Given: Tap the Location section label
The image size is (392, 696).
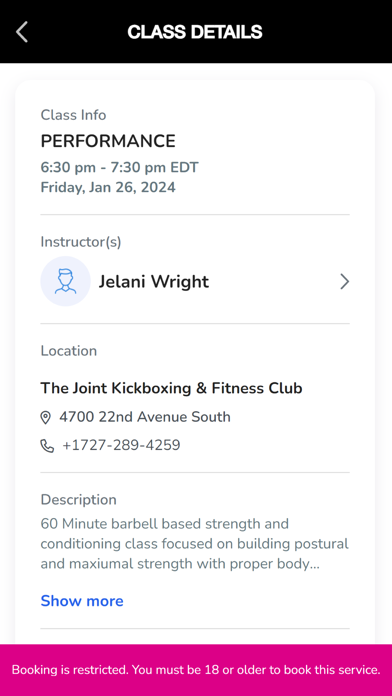Looking at the screenshot, I should point(69,351).
